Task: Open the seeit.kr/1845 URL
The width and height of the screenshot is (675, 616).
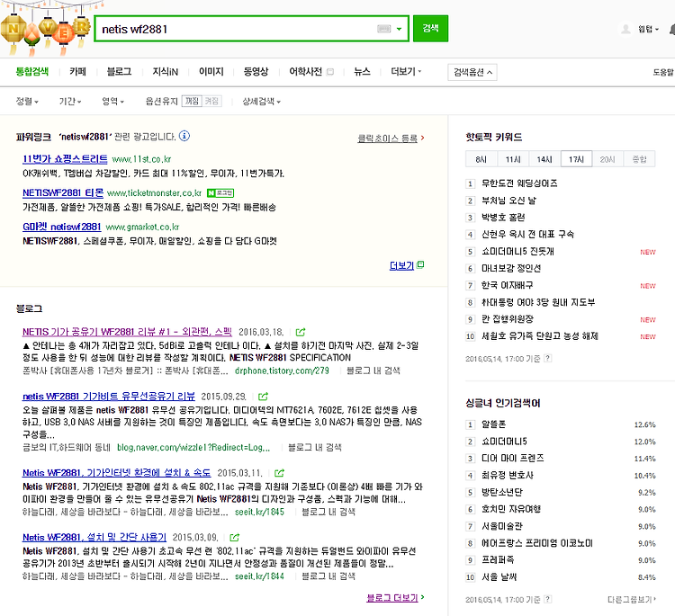Action: (259, 512)
